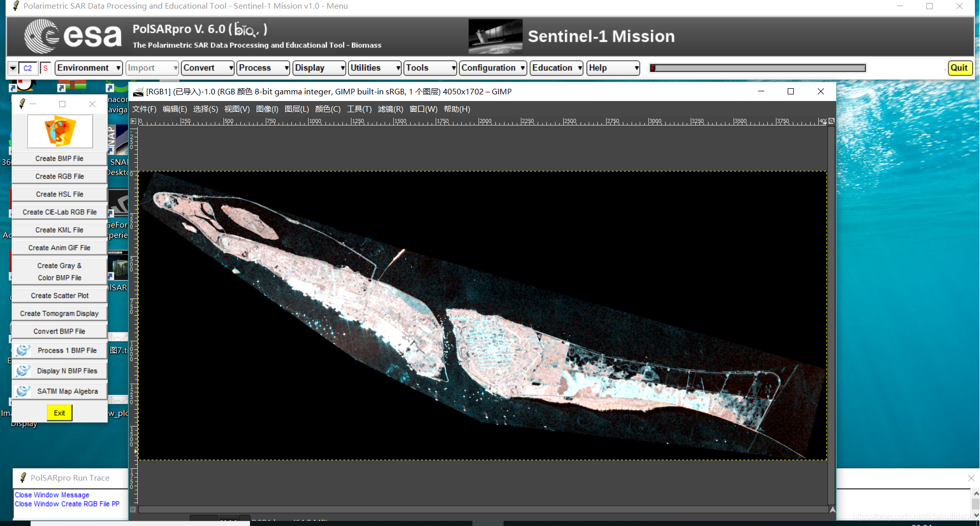Click the GIMP ruler origin corner button
The image size is (980, 526).
pos(133,121)
